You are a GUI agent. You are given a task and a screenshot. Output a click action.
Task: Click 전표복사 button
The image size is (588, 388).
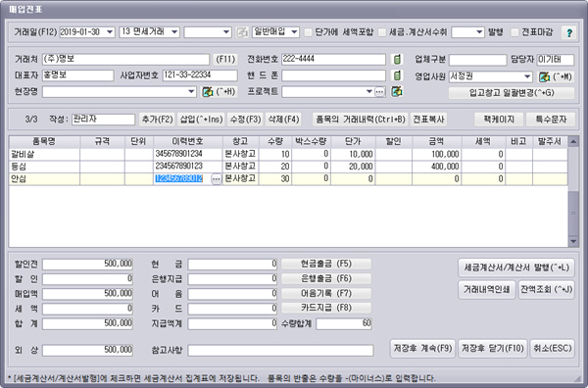pos(428,120)
